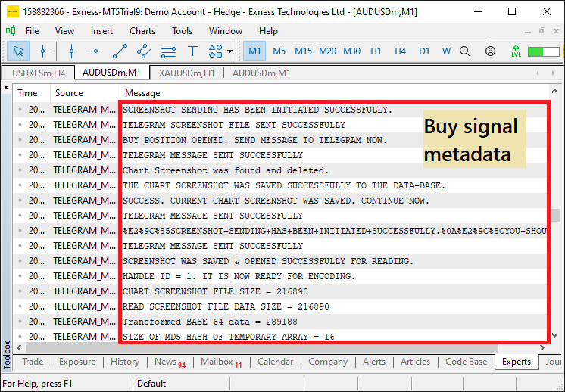Select row 'HANDLE ID = 1. IT IS NOW READY'

pos(281,276)
